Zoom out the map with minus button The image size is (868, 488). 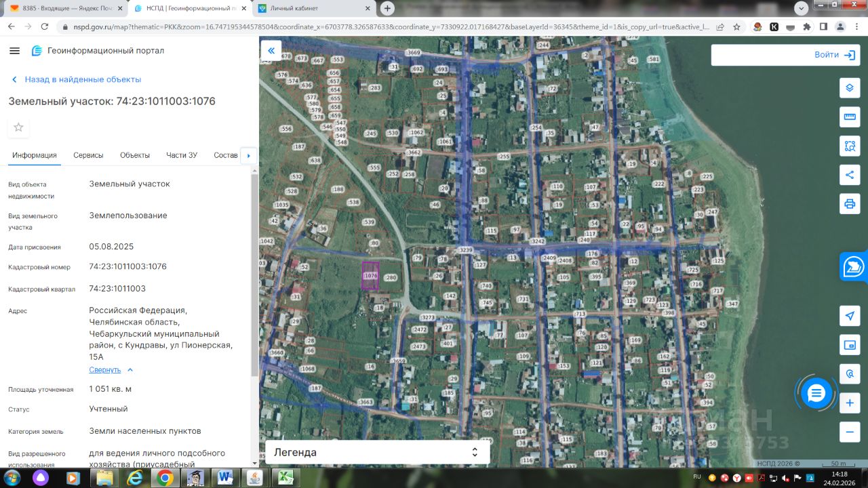(850, 432)
